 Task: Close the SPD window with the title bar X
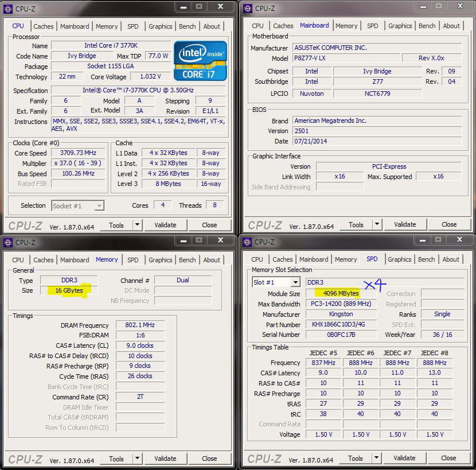click(x=459, y=239)
